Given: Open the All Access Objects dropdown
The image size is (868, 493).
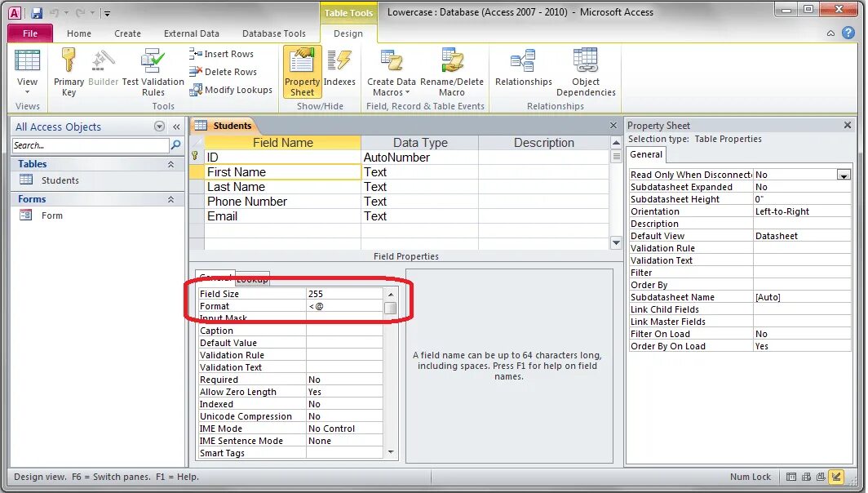Looking at the screenshot, I should (x=159, y=127).
